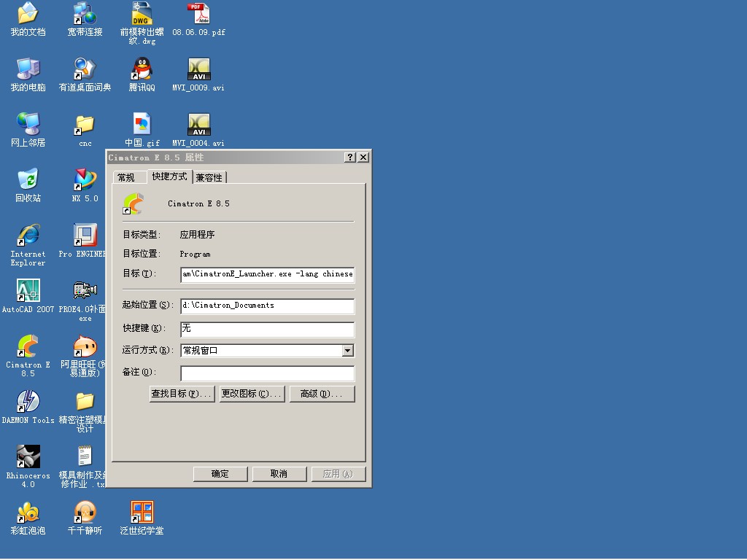Viewport: 747px width, 560px height.
Task: Select the NX 5.0 shortcut icon
Action: [85, 179]
